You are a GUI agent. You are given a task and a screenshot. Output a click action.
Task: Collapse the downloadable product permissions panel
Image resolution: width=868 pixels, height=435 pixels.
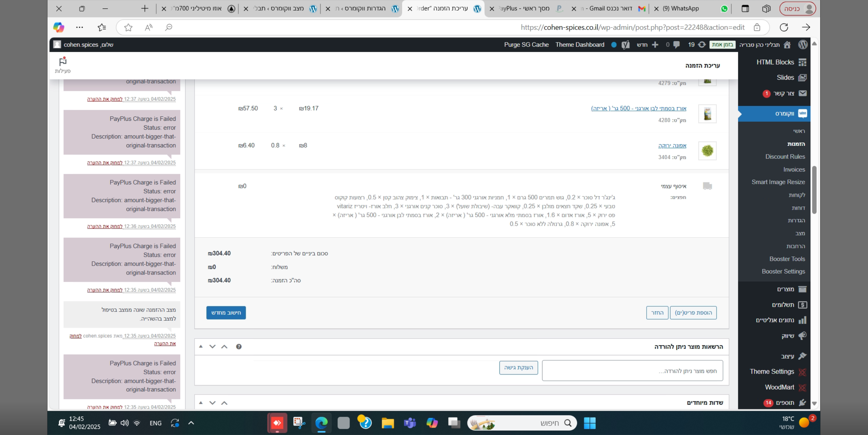[201, 346]
